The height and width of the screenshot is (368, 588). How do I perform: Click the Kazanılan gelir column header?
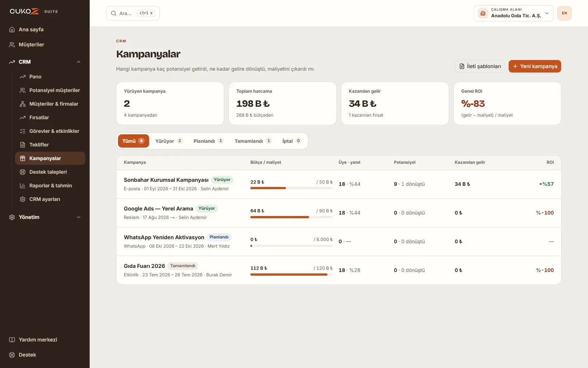tap(470, 162)
